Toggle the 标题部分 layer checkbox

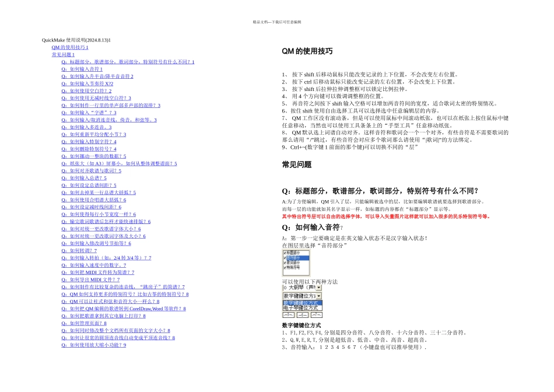point(285,253)
